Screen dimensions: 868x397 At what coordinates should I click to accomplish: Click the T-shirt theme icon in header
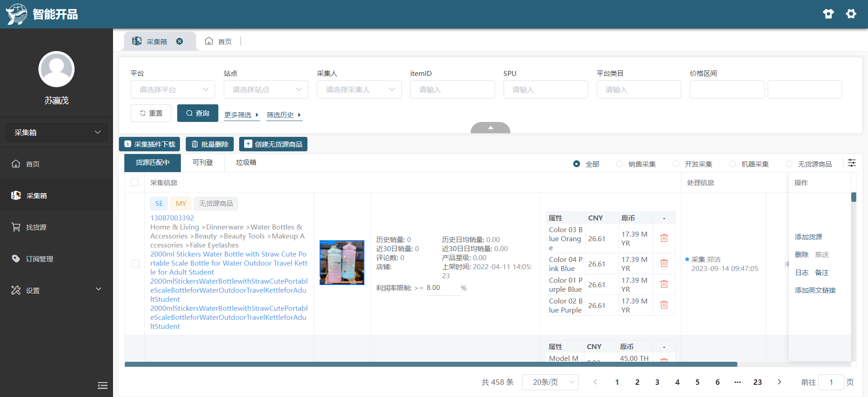[828, 14]
